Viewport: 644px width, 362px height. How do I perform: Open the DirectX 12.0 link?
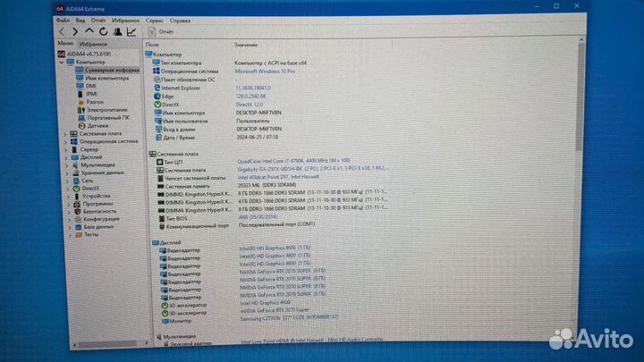pyautogui.click(x=249, y=105)
